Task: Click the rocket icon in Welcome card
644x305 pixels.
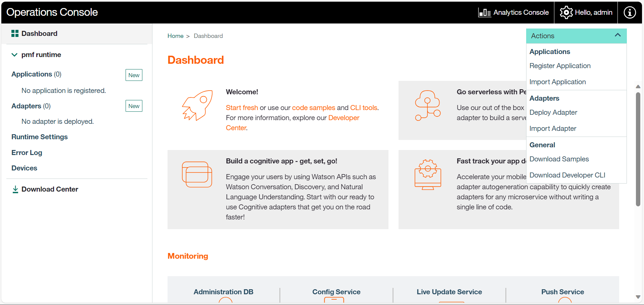Action: 197,105
